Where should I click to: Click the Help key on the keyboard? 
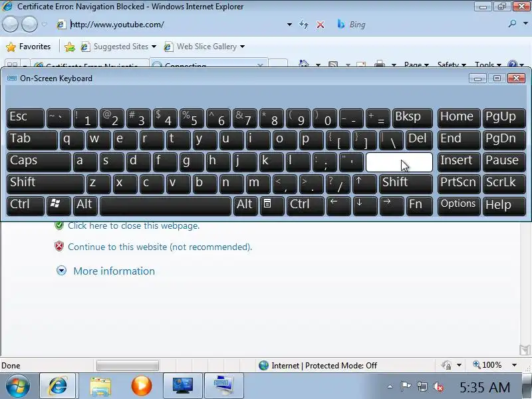504,205
